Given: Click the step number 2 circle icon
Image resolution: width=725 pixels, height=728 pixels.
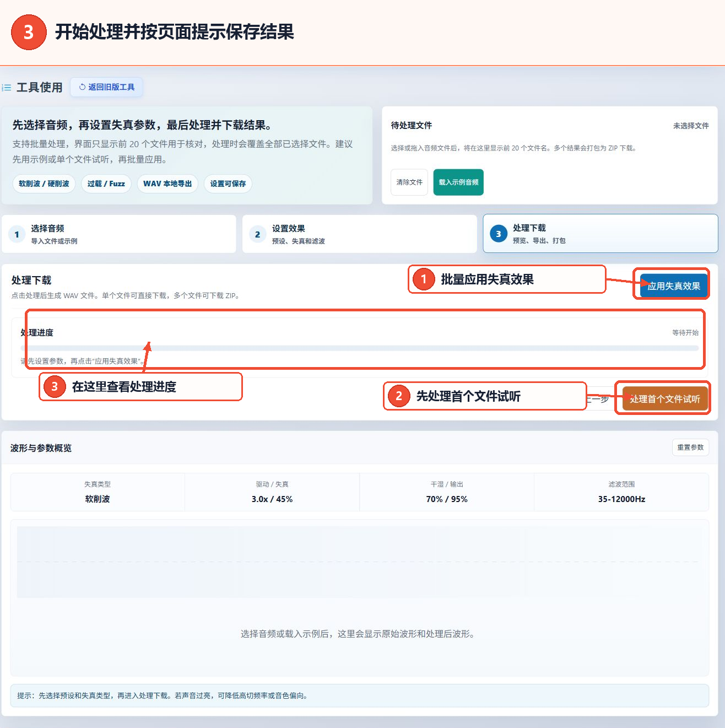Looking at the screenshot, I should [x=257, y=235].
